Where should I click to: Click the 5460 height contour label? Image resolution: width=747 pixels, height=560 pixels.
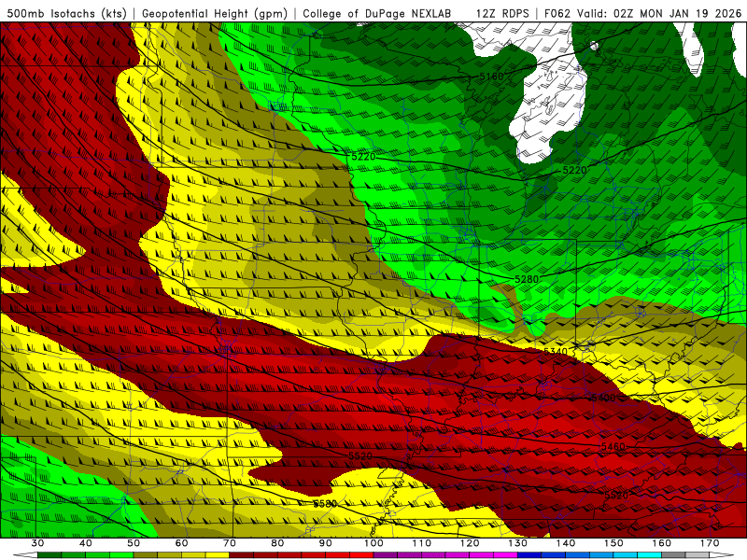613,447
